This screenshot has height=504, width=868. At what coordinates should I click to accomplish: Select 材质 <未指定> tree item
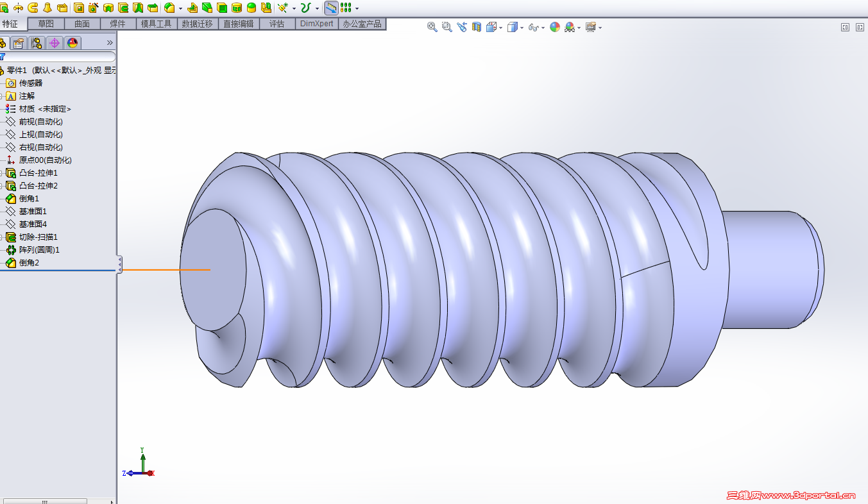click(x=45, y=109)
